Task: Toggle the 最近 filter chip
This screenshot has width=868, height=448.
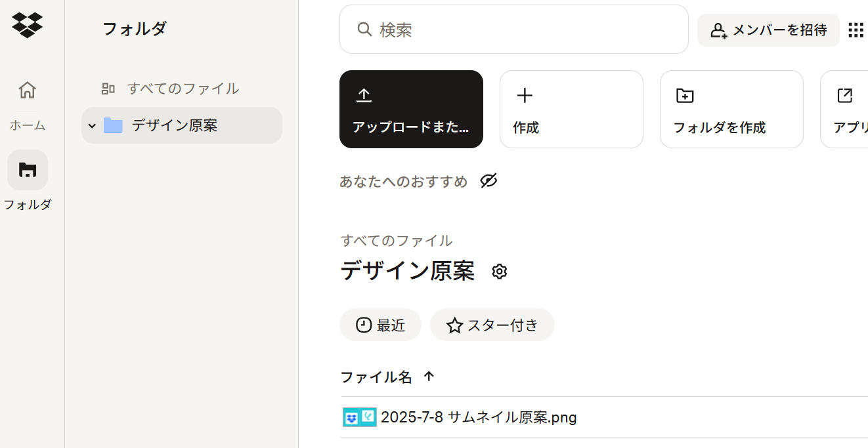Action: tap(380, 325)
